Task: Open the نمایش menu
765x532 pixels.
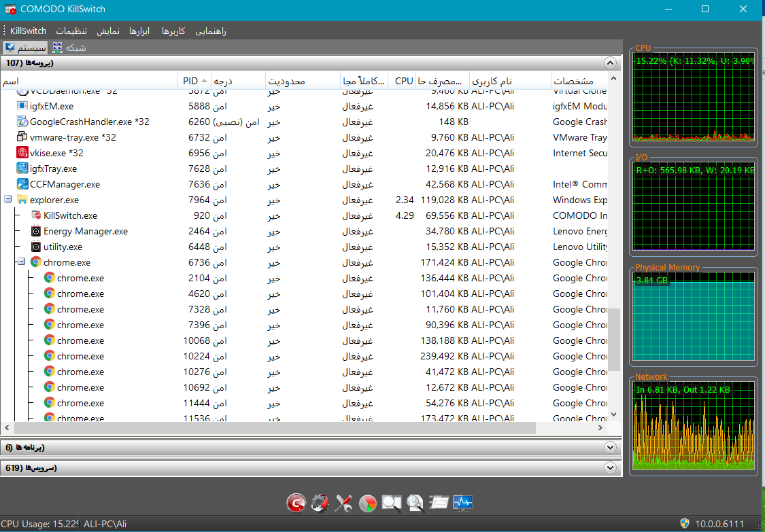Action: (x=108, y=31)
